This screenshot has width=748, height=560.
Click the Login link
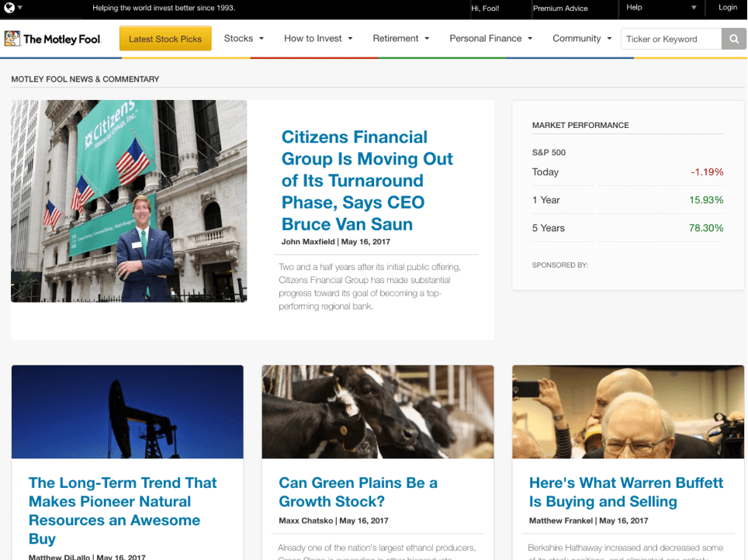(728, 8)
